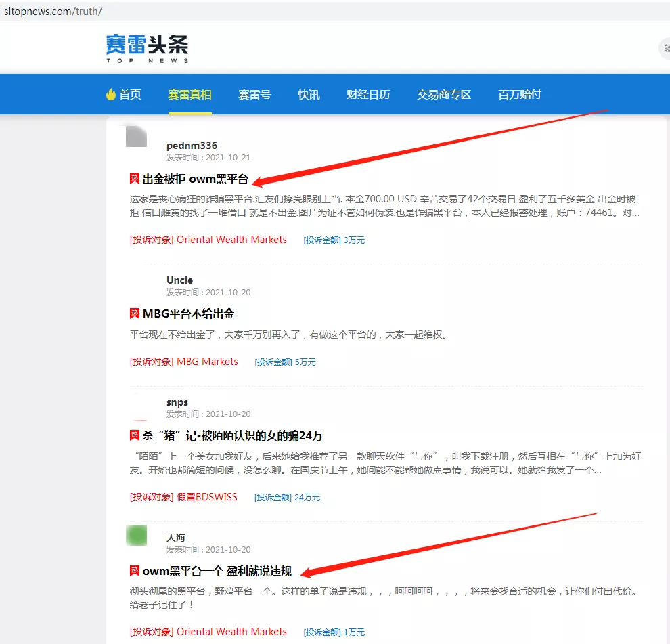Click hot badge beside MBG平台不给出金
The image size is (670, 644).
(x=135, y=314)
